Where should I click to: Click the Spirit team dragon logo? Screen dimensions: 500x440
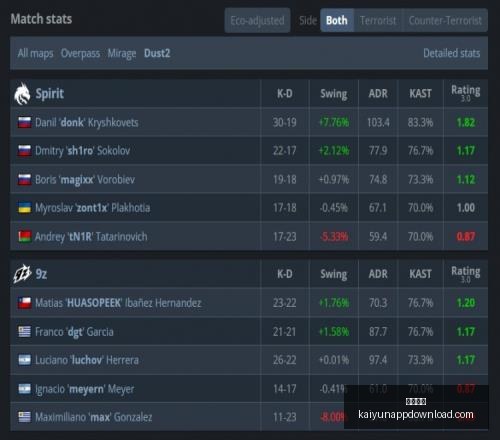[x=23, y=94]
